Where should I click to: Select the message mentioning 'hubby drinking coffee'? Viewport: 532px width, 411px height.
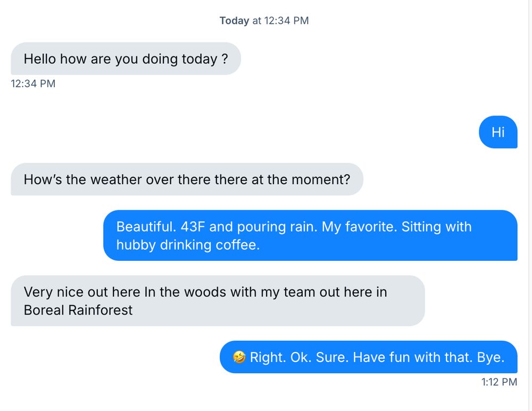310,235
